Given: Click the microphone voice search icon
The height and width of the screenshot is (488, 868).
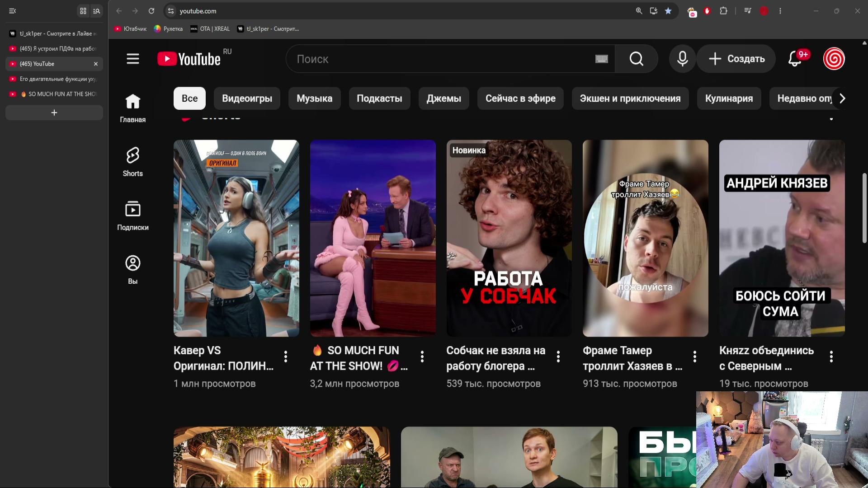Looking at the screenshot, I should (x=682, y=59).
